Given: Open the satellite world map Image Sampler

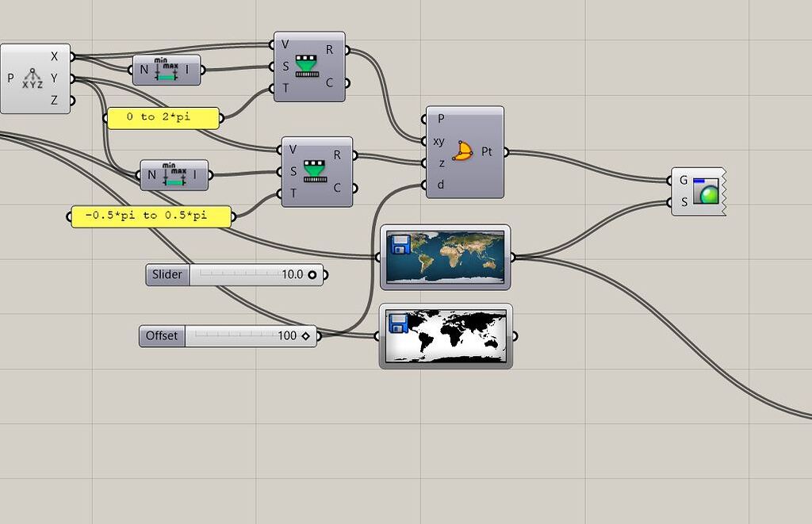Looking at the screenshot, I should coord(446,255).
